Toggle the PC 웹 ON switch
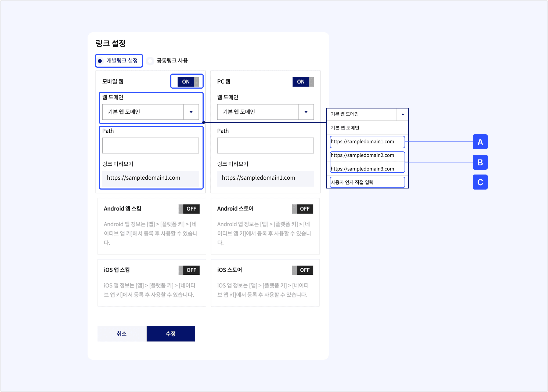The width and height of the screenshot is (548, 392). point(303,82)
